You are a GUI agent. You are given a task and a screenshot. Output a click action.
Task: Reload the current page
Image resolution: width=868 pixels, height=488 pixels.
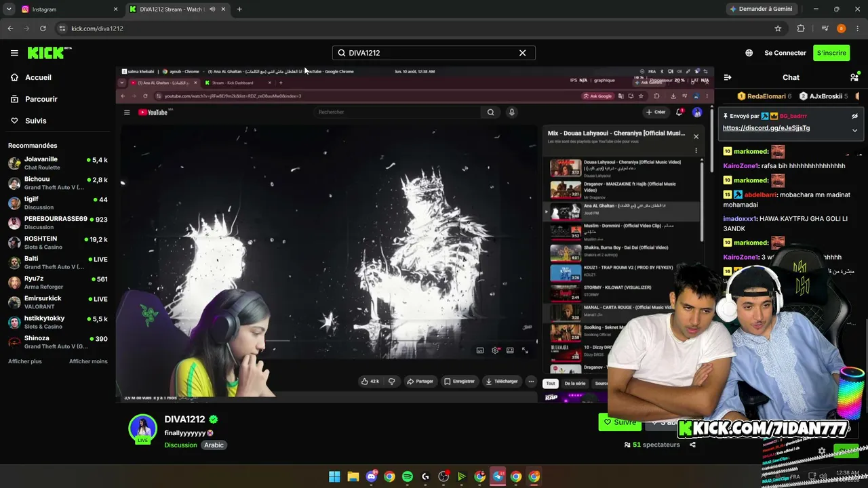pyautogui.click(x=43, y=28)
